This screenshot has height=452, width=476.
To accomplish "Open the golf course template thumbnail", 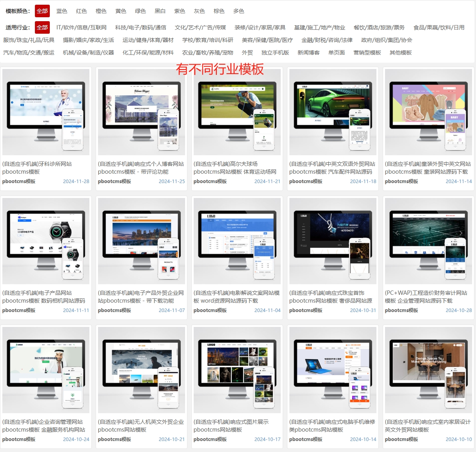I will [x=237, y=112].
